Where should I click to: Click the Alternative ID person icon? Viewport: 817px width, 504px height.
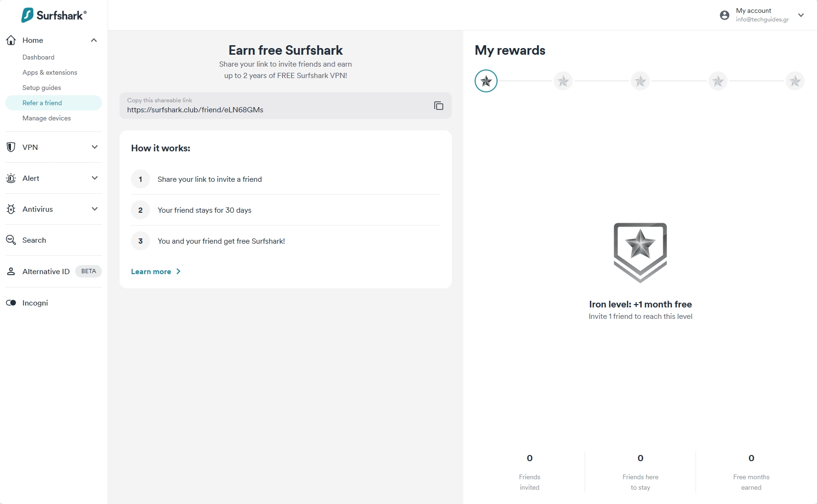pos(11,271)
